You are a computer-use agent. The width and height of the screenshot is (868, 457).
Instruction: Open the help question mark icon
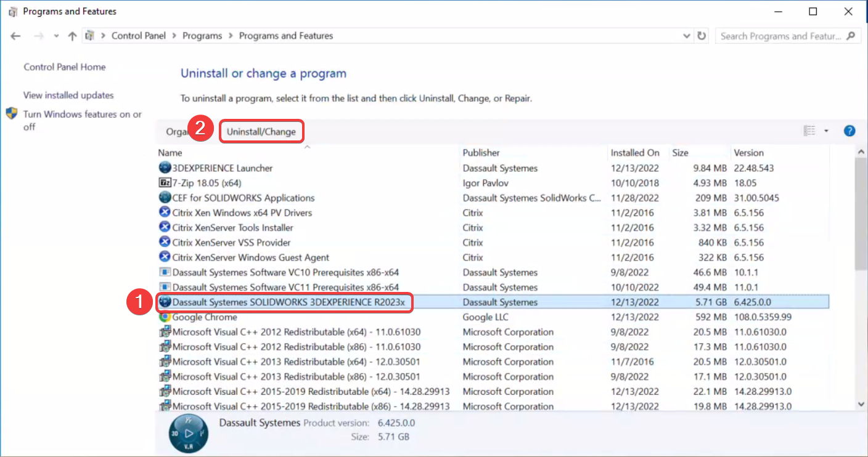850,131
